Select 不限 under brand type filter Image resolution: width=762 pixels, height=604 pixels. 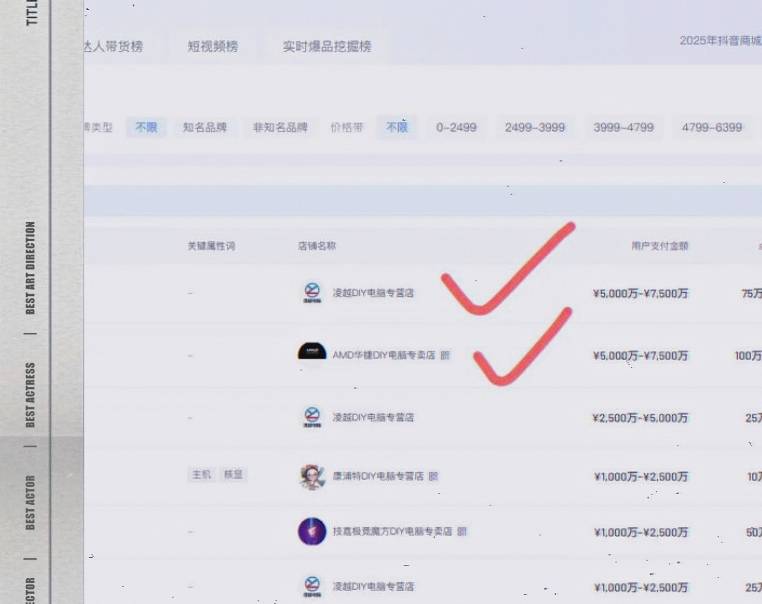coord(146,127)
